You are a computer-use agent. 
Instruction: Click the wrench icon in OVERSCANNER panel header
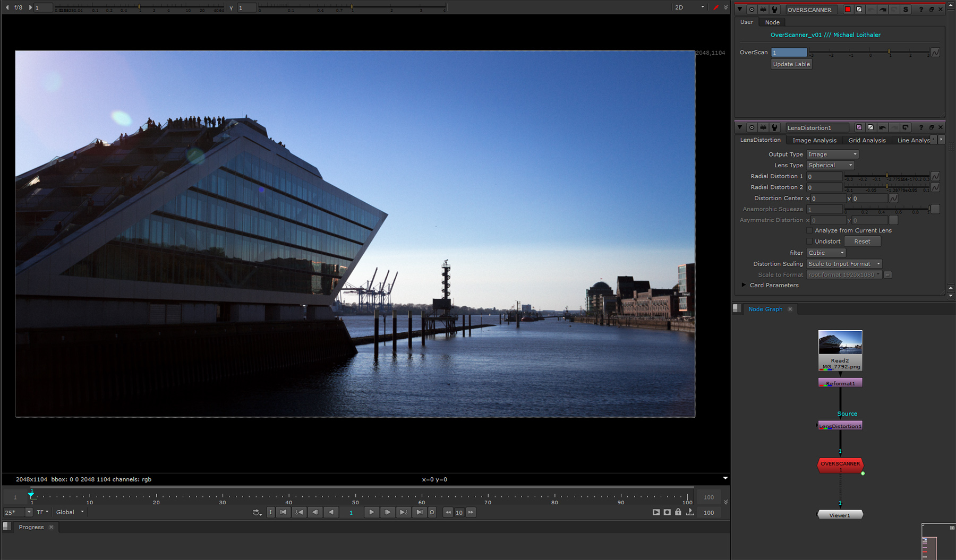click(774, 10)
